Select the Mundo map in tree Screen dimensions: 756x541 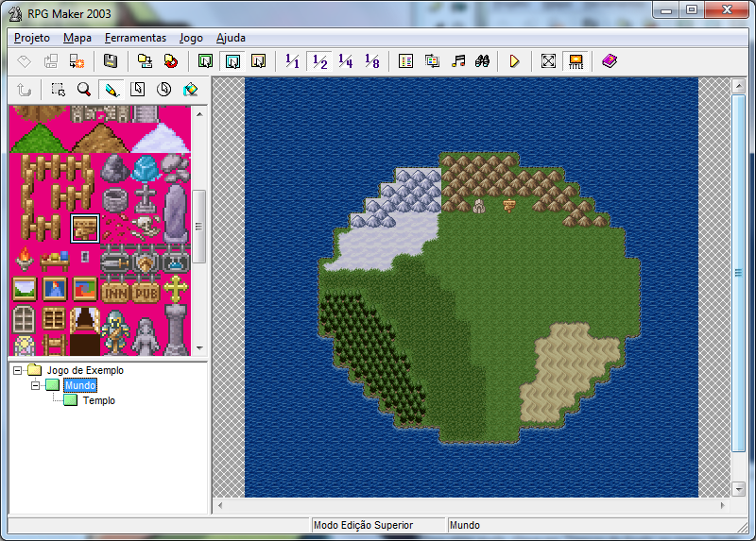pos(80,385)
